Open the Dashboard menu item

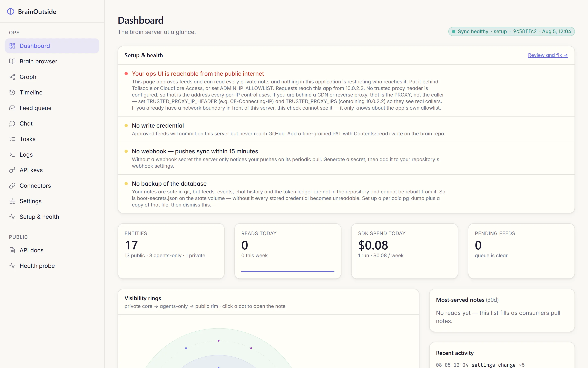(x=52, y=46)
